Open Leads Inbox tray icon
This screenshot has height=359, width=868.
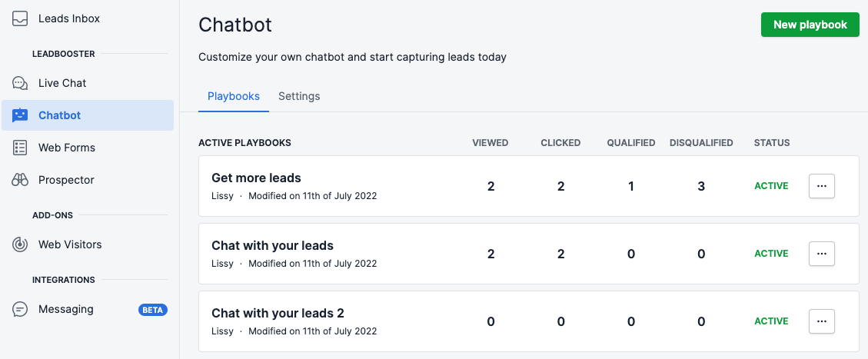(20, 18)
